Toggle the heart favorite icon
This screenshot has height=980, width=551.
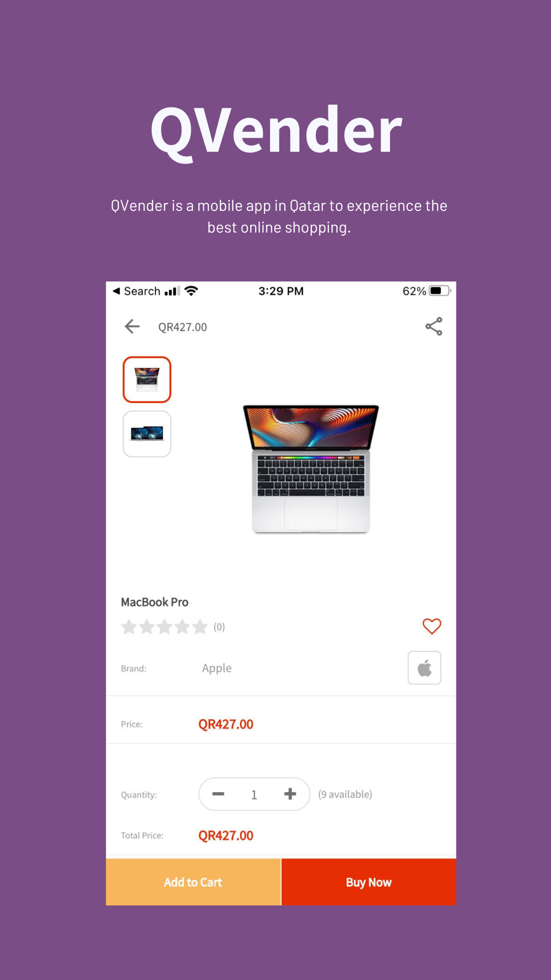[x=432, y=626]
